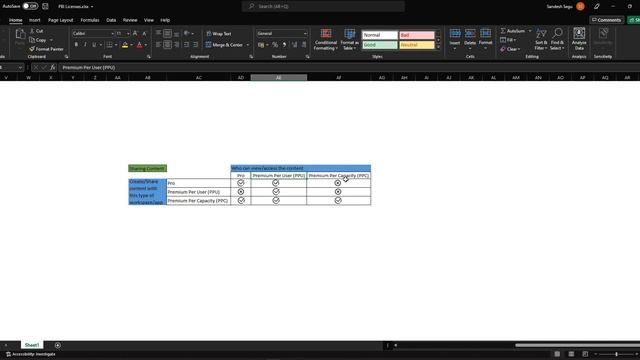Open Sort & Filter

pyautogui.click(x=541, y=40)
